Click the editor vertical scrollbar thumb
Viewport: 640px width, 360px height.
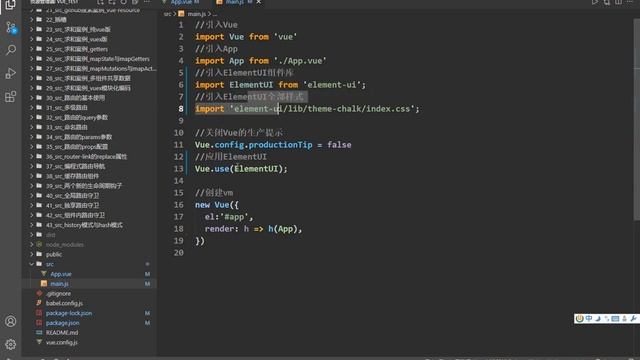[637, 120]
